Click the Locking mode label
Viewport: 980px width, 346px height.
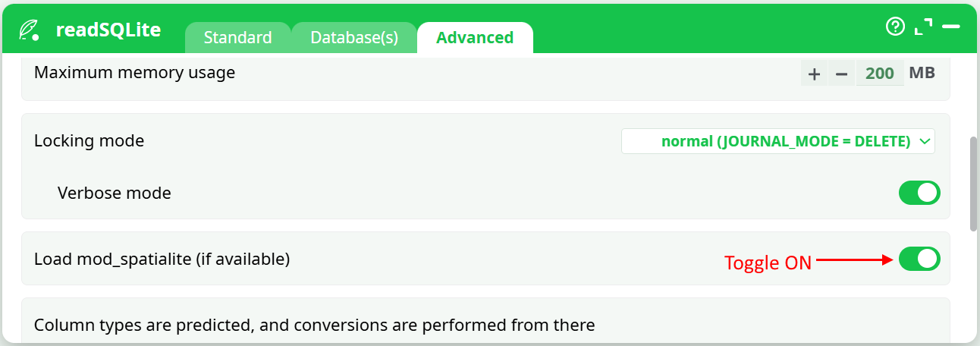(90, 140)
